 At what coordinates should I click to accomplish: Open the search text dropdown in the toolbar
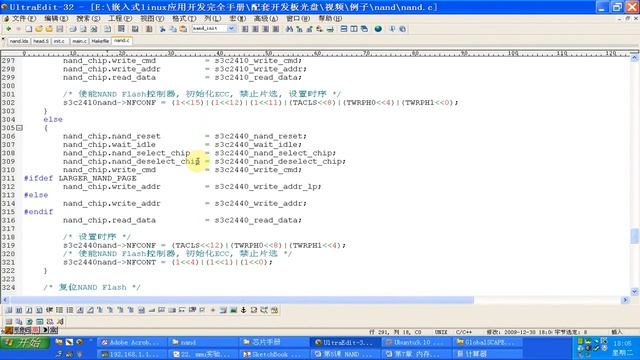click(x=231, y=29)
